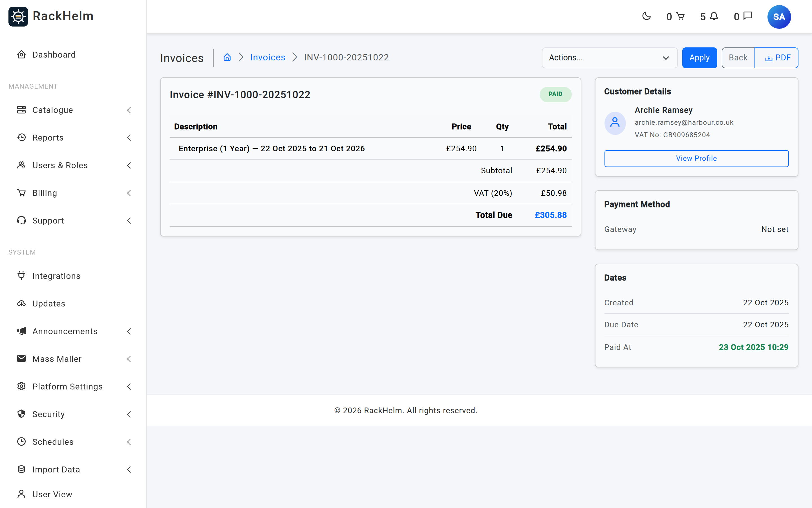Click the Paid At 23 Oct 2025 10:29 value

[x=753, y=347]
